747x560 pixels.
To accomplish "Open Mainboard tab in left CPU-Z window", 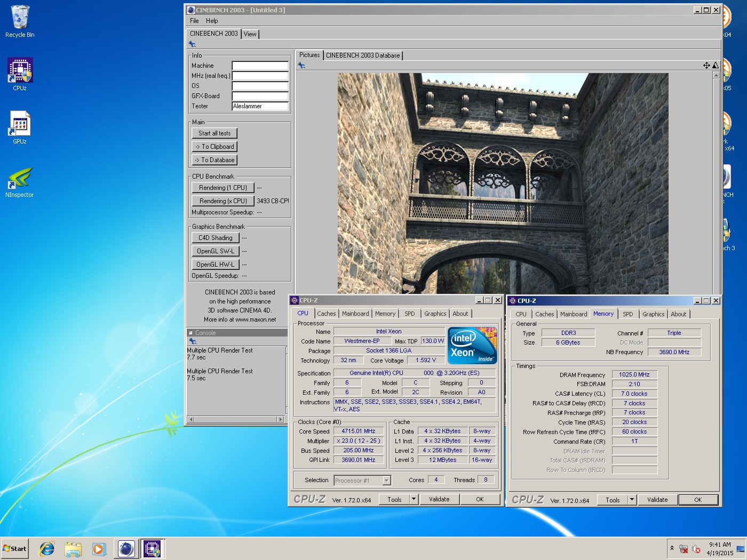I will coord(355,314).
